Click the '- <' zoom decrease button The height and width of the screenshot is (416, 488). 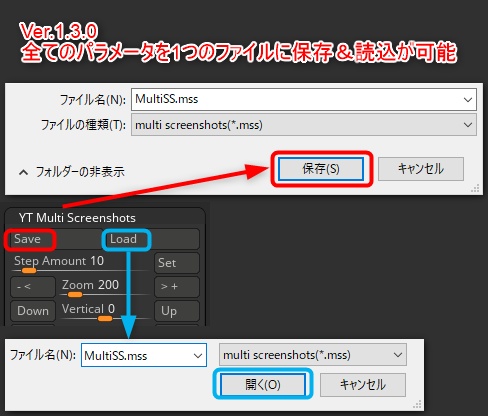[33, 286]
